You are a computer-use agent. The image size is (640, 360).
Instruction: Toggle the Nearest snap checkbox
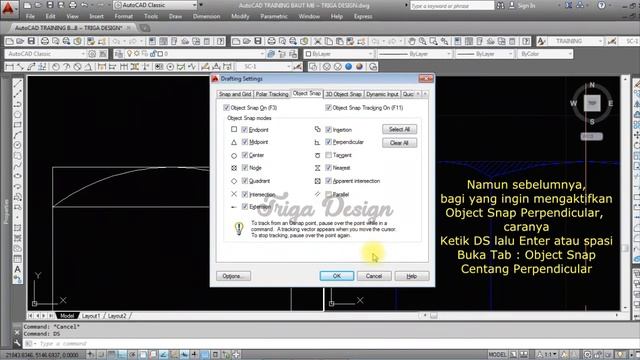[329, 168]
